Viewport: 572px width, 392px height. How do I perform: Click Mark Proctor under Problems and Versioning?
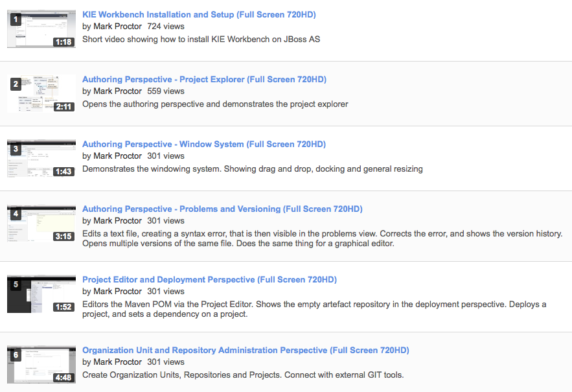tap(117, 221)
